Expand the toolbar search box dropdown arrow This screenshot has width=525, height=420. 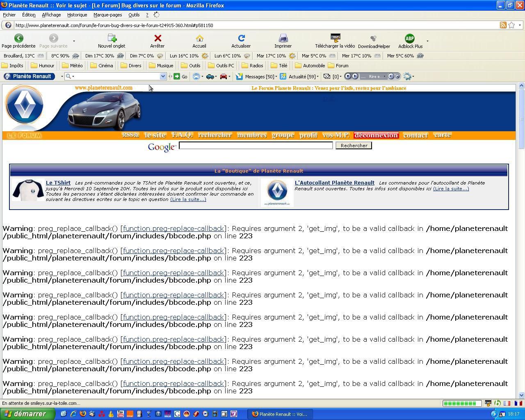[x=163, y=76]
